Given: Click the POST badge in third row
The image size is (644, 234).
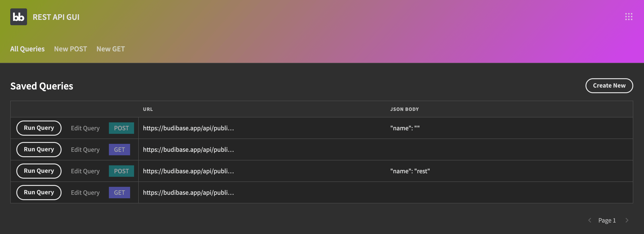Looking at the screenshot, I should pos(121,171).
